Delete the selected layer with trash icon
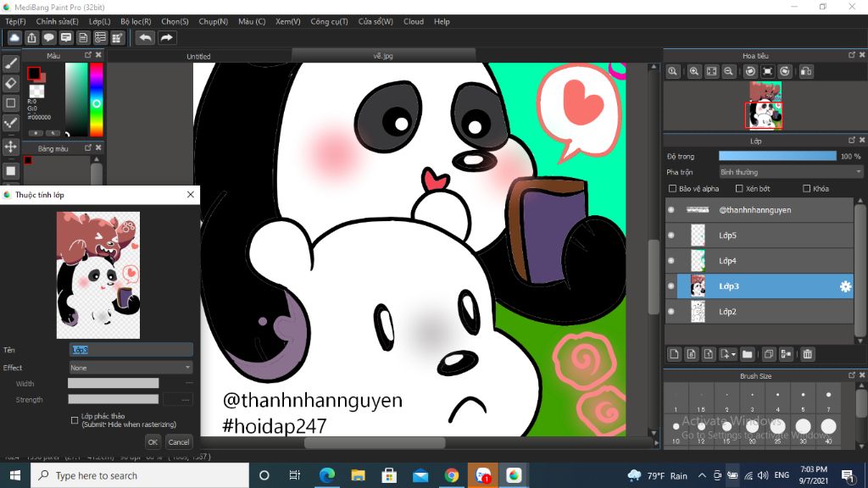The height and width of the screenshot is (488, 868). (x=807, y=354)
